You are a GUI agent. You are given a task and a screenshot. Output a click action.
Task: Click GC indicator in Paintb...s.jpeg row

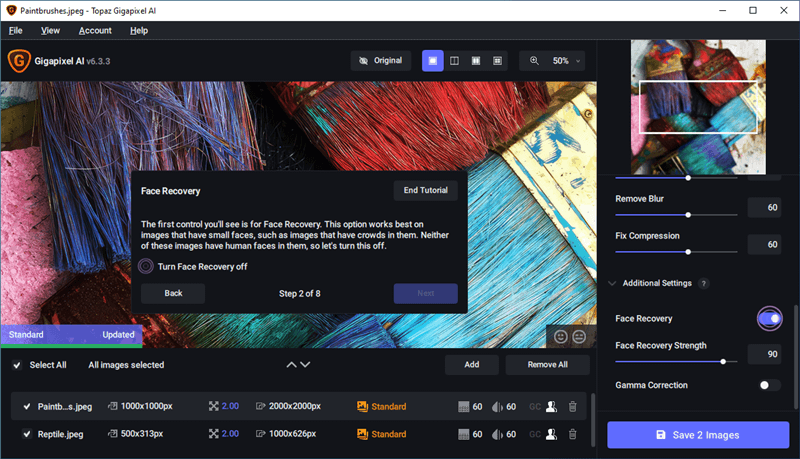[x=535, y=406]
